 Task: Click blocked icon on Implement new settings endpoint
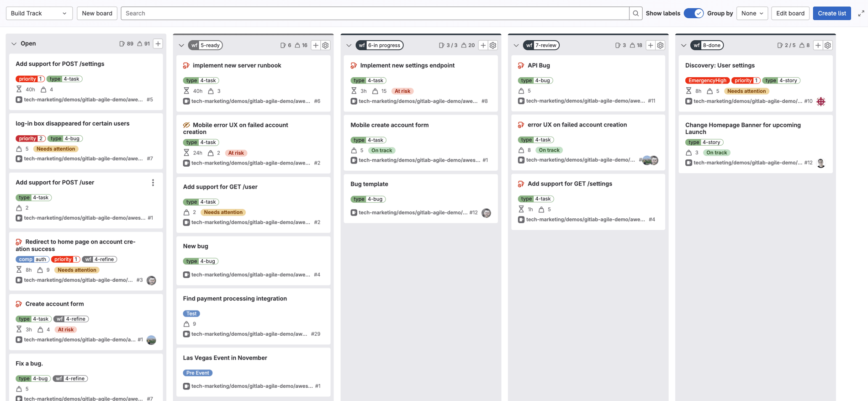pos(354,66)
